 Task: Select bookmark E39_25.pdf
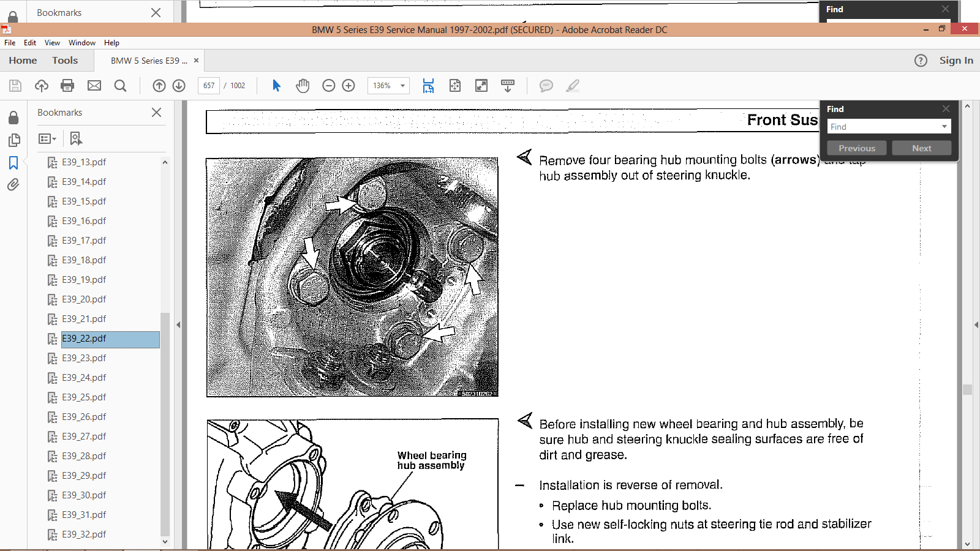pyautogui.click(x=84, y=397)
